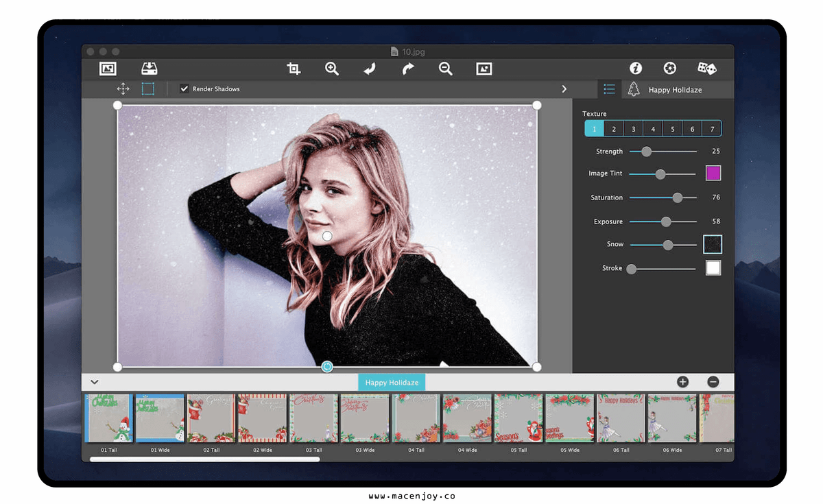Choose the 02 Wide frame preset
Image resolution: width=823 pixels, height=504 pixels.
(x=263, y=418)
